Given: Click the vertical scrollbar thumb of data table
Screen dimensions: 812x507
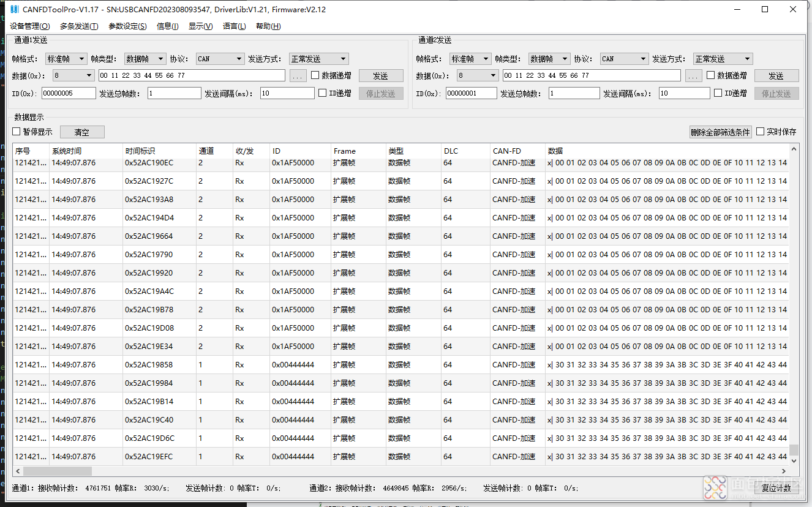Looking at the screenshot, I should [794, 450].
